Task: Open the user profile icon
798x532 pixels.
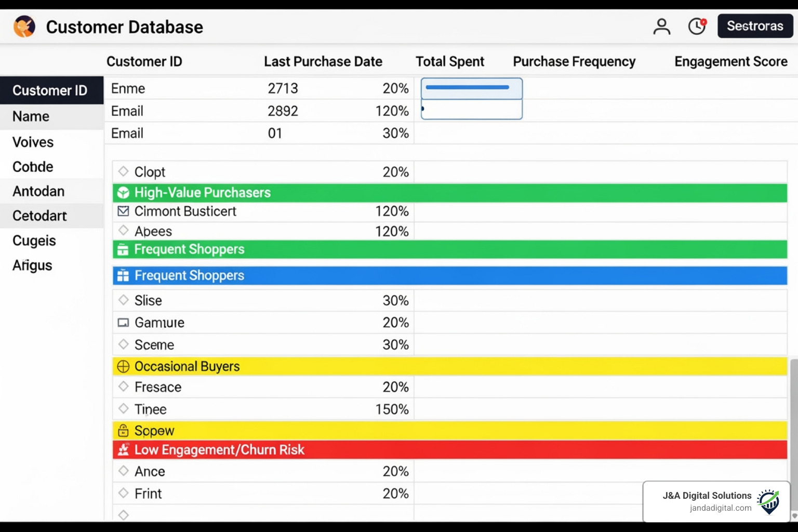Action: click(x=661, y=26)
